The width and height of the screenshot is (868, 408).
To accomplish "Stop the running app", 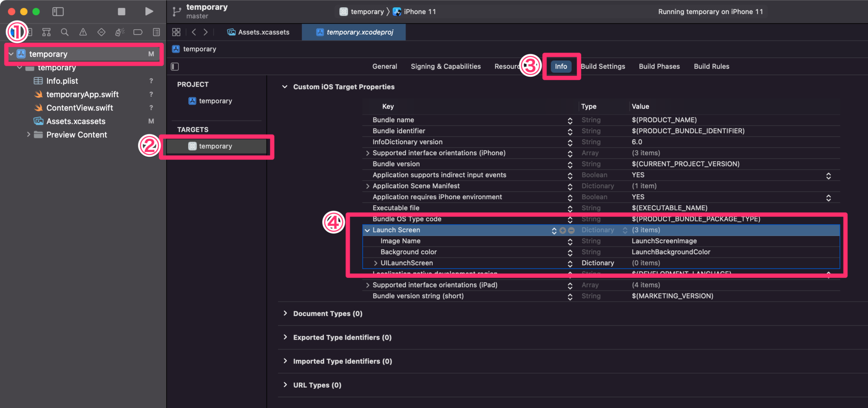I will pos(122,11).
